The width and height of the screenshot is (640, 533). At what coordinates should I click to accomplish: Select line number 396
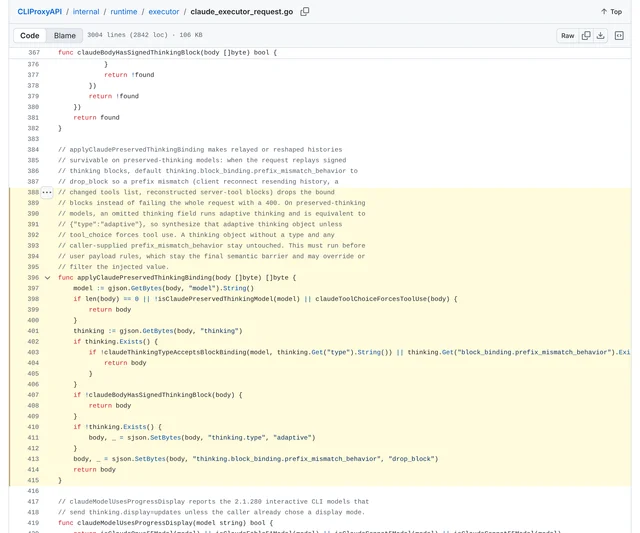coord(33,278)
